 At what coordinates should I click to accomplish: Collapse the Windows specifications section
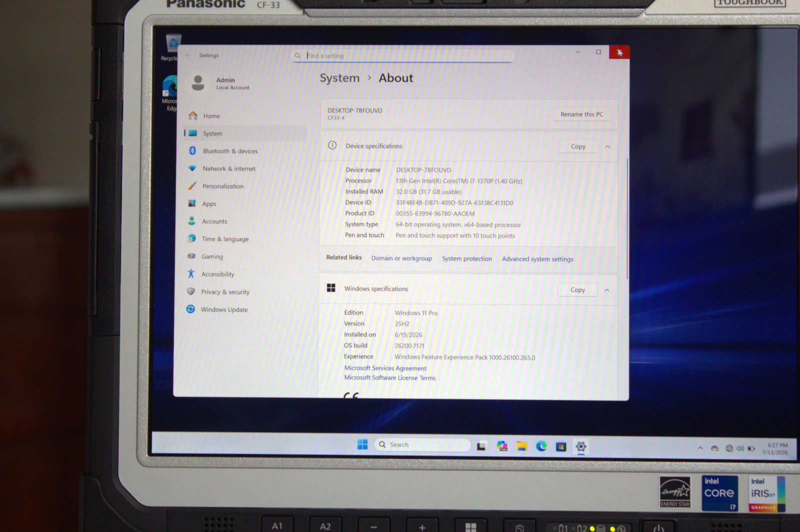pos(607,290)
